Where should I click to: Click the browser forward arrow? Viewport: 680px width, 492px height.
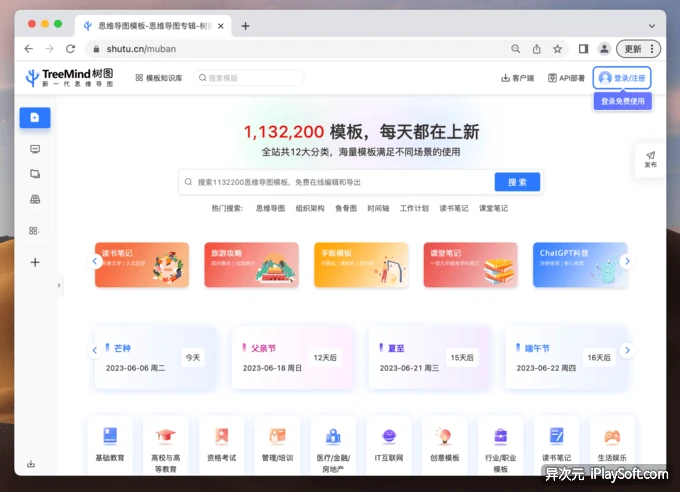(49, 49)
